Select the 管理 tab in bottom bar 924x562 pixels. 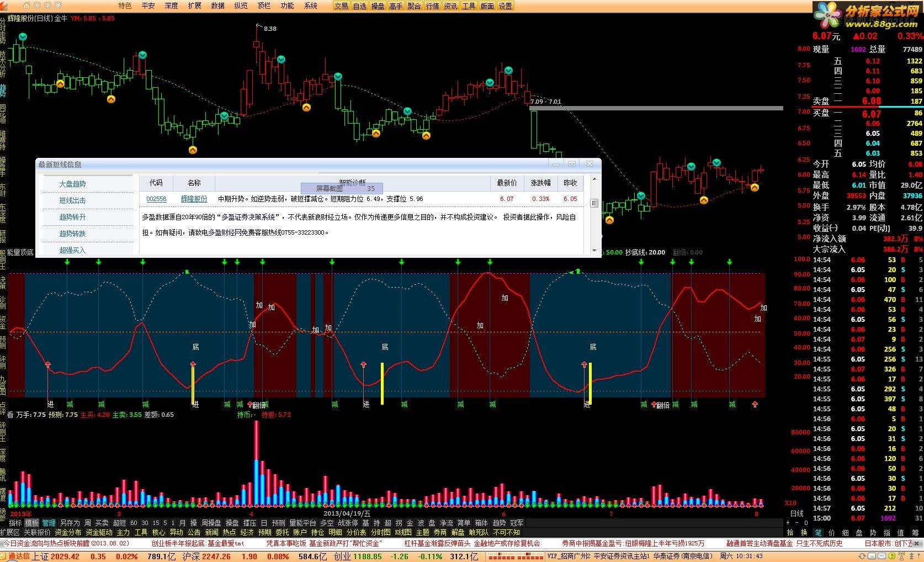49,523
